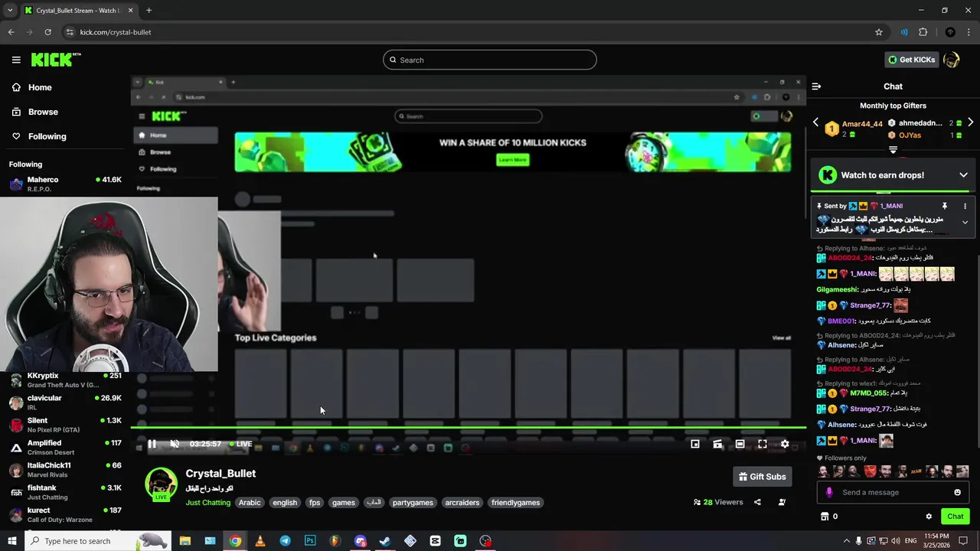Click Gift Subs button
Screen dimensions: 980x551
point(762,477)
